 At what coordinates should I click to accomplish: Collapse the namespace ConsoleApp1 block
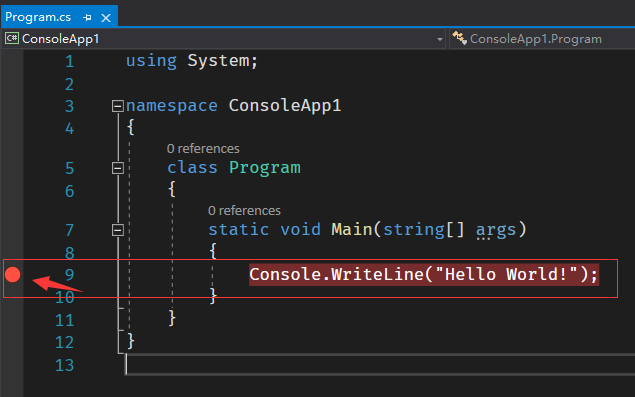click(117, 106)
